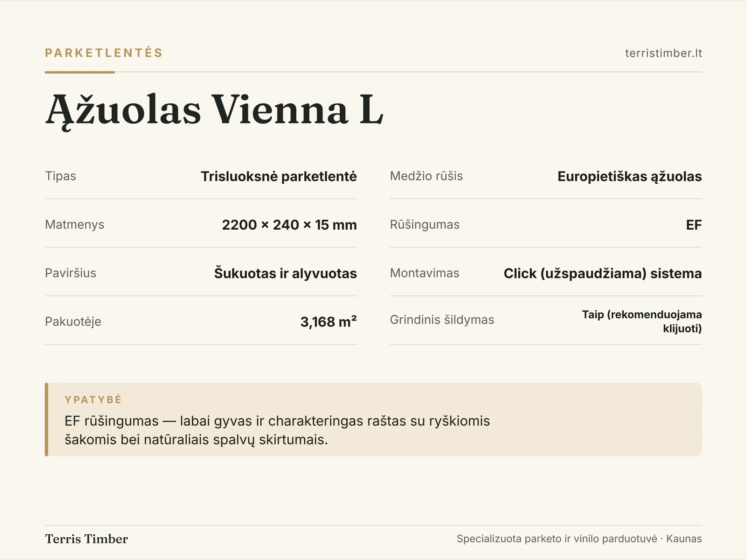Select the 3,168 m² package value
The height and width of the screenshot is (560, 747).
click(x=328, y=322)
